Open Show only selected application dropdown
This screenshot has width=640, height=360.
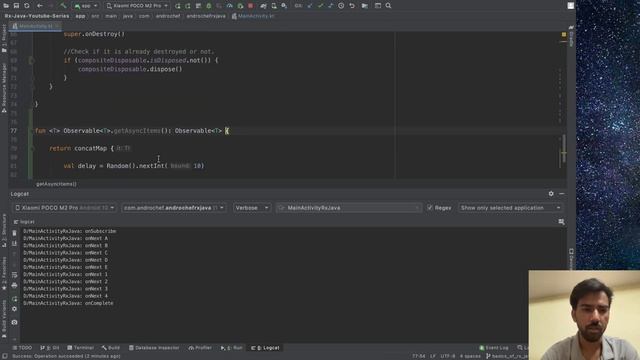click(x=510, y=208)
